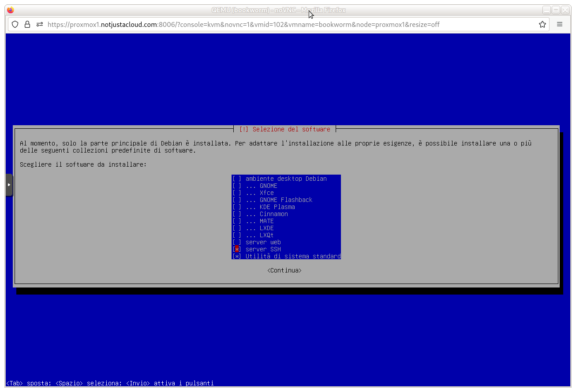Image resolution: width=576 pixels, height=392 pixels.
Task: Click the Continua button
Action: pyautogui.click(x=284, y=270)
